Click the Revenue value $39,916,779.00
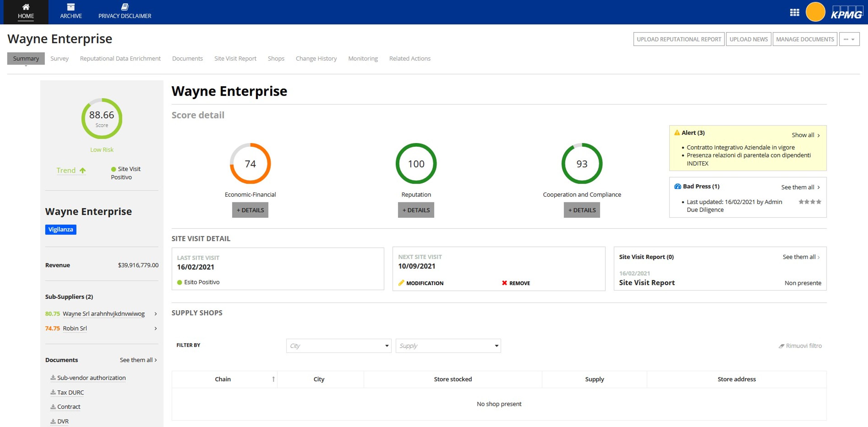 pyautogui.click(x=138, y=265)
